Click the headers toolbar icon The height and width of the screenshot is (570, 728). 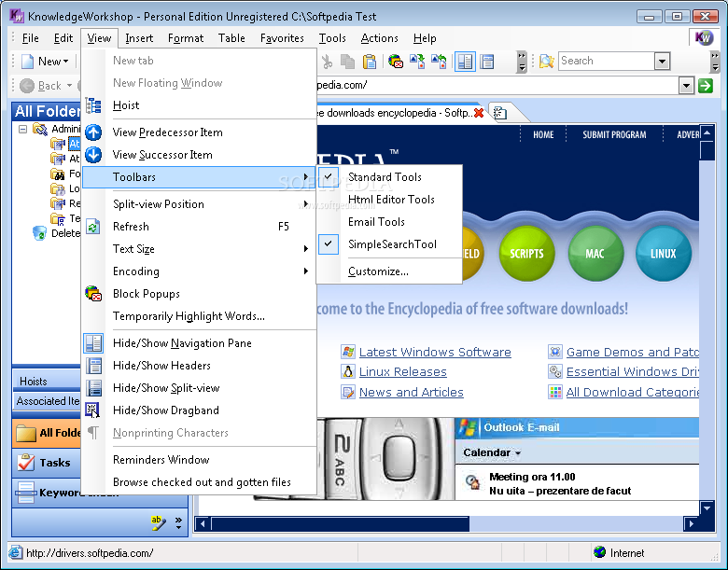click(x=487, y=62)
